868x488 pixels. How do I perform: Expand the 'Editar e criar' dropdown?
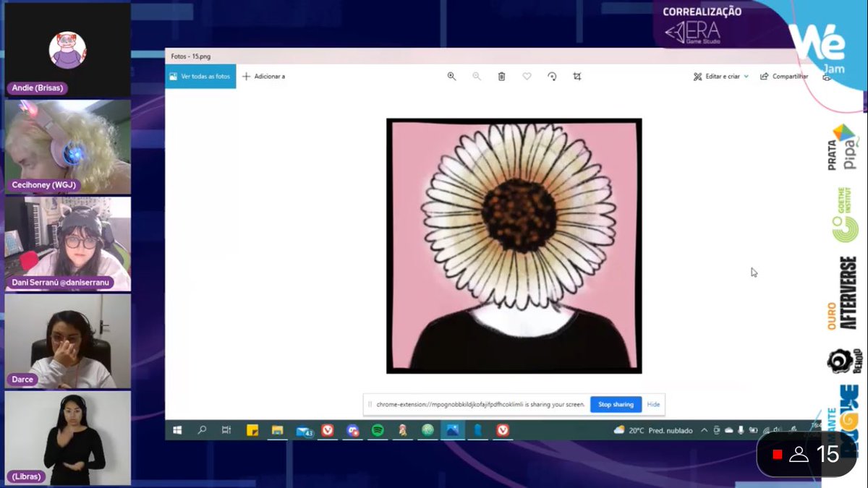click(x=720, y=76)
